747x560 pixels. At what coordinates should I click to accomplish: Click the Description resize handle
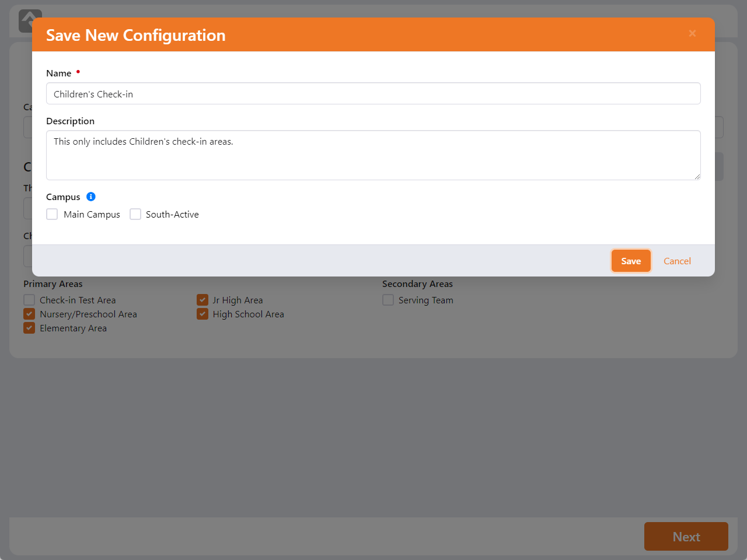tap(697, 176)
